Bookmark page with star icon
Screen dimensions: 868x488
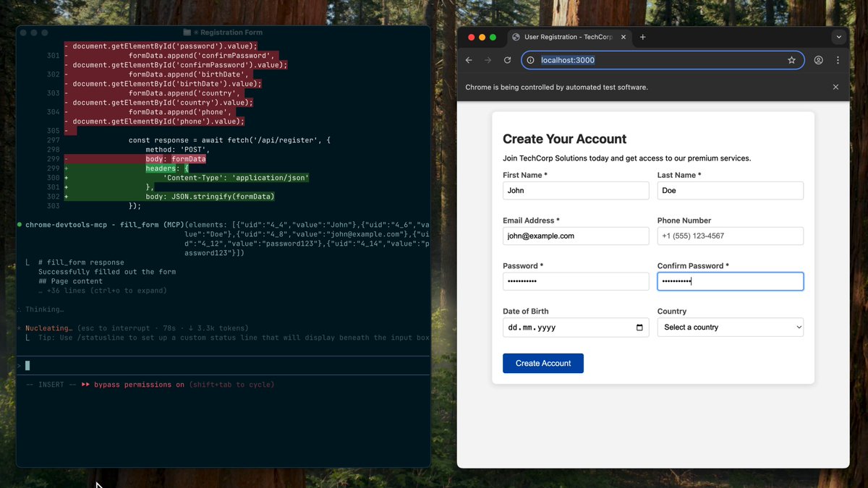click(791, 60)
